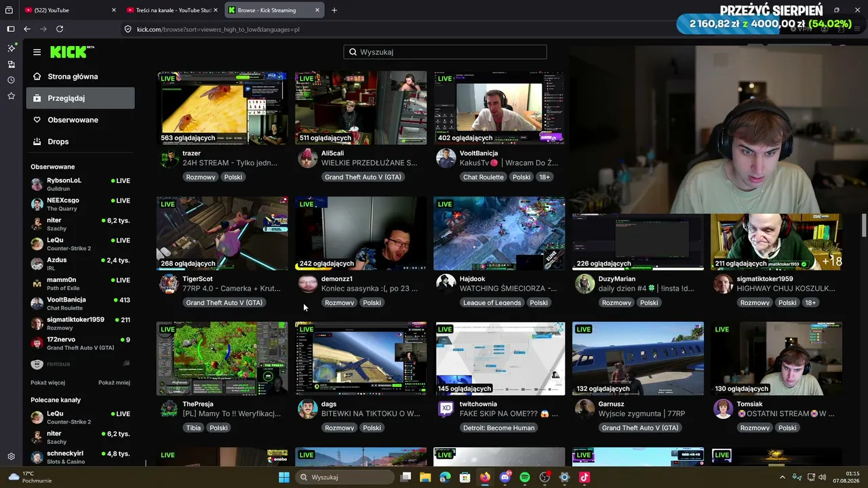The width and height of the screenshot is (868, 488).
Task: Open Garnusz blue airplane stream thumbnail
Action: [x=638, y=359]
